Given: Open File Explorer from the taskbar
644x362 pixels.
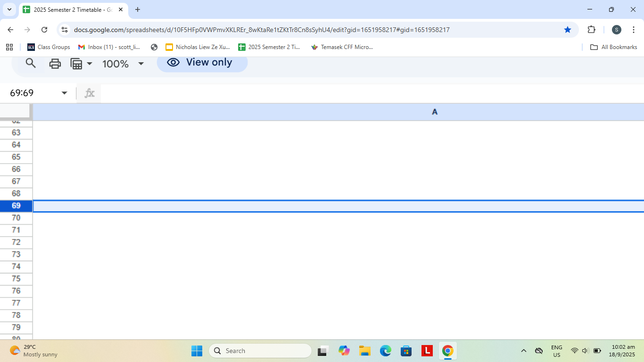Looking at the screenshot, I should click(x=364, y=351).
